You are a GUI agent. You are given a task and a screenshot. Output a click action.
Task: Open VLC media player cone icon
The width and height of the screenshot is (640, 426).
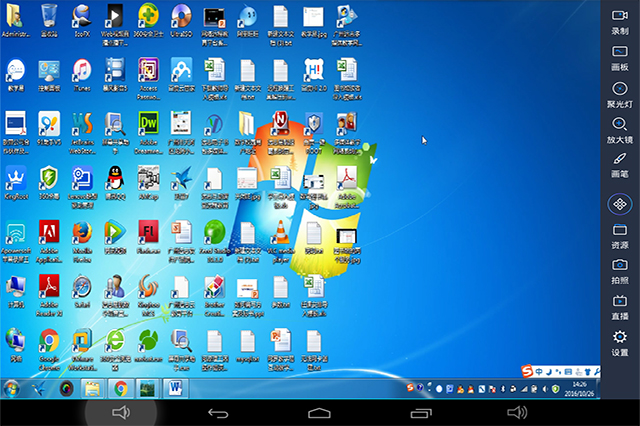(280, 242)
